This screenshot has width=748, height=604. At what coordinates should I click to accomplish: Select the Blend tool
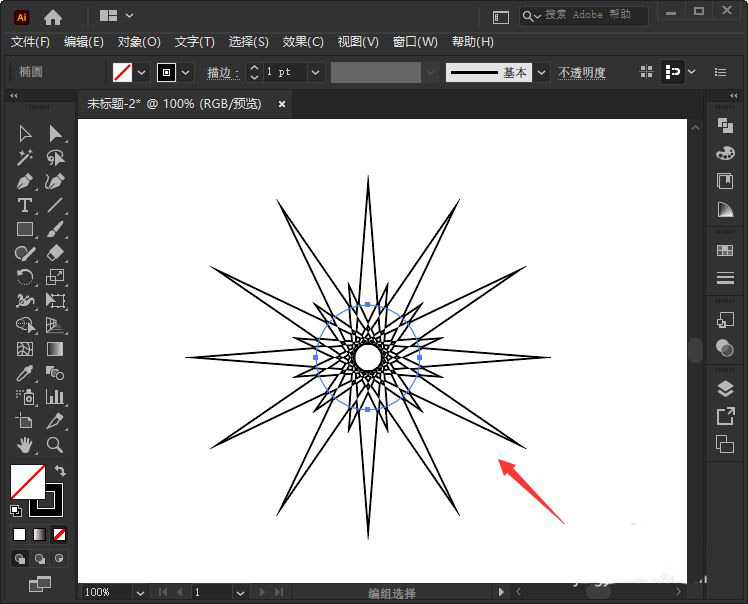55,373
